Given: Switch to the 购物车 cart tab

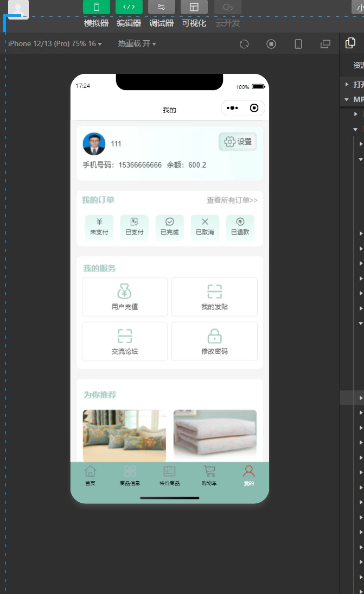Looking at the screenshot, I should [x=209, y=476].
